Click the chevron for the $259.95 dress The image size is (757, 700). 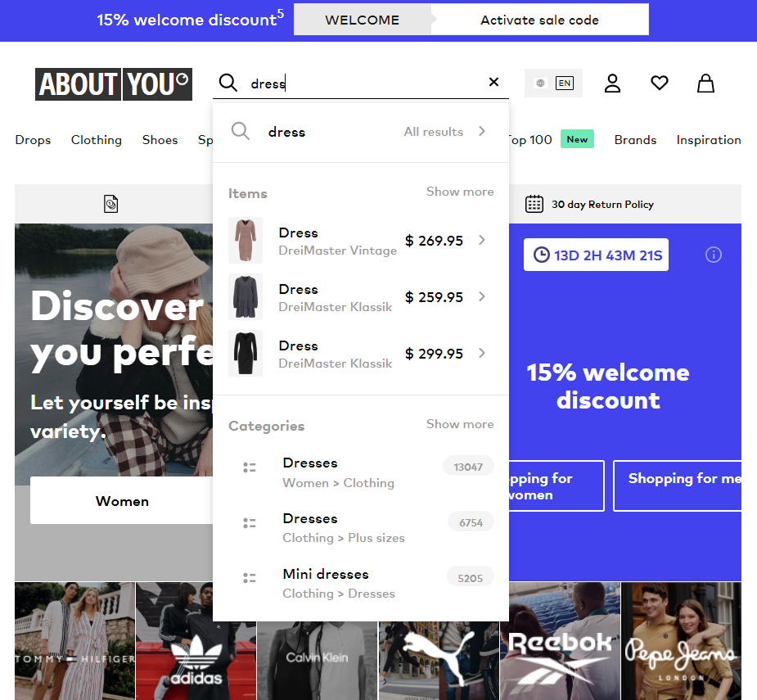coord(482,296)
